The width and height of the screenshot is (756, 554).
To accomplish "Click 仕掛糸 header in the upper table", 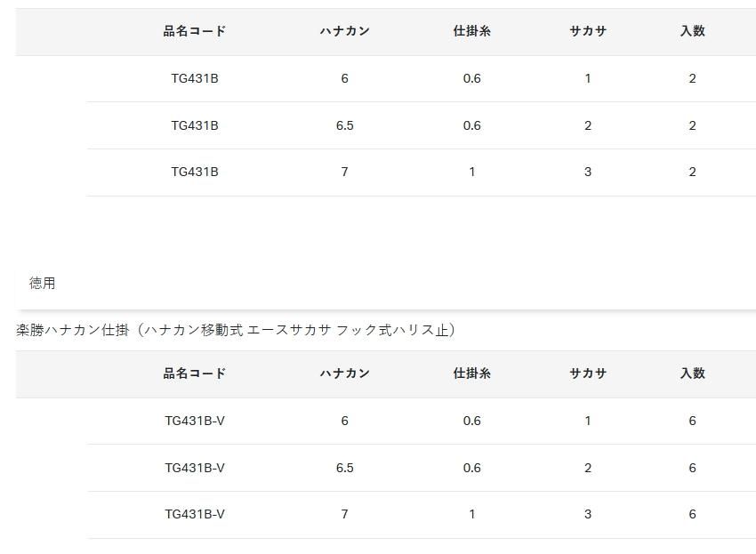I will tap(471, 31).
